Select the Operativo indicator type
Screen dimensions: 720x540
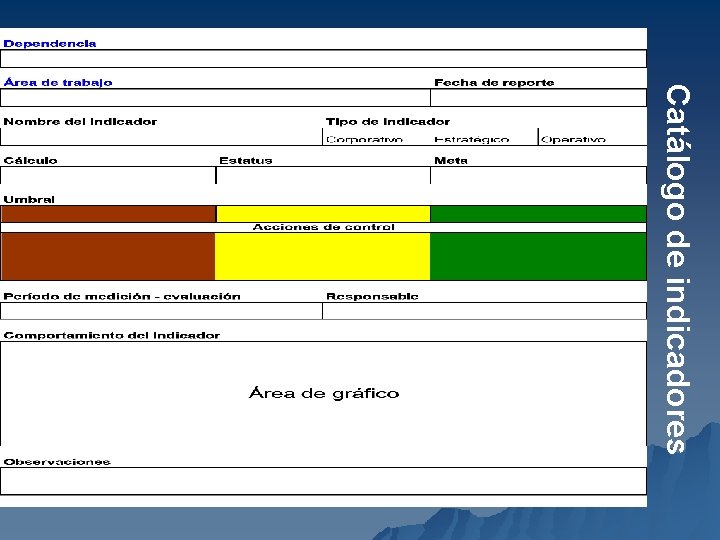(573, 139)
